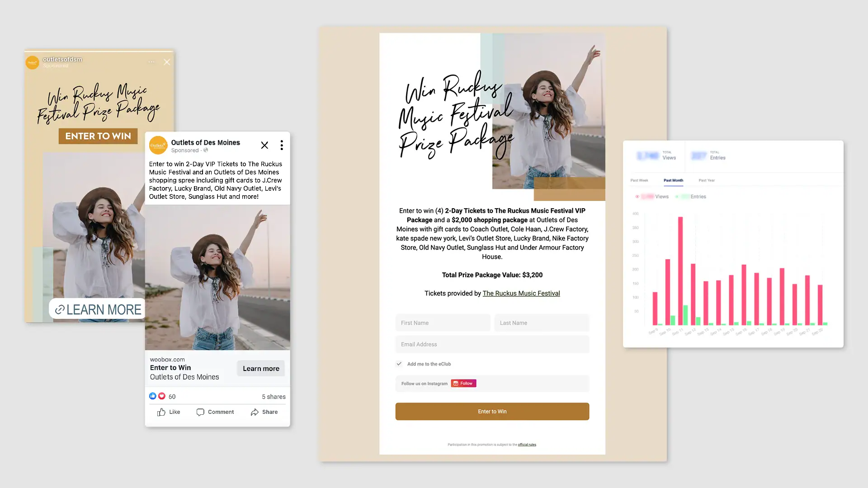
Task: Open the Outlets of Des Moines page name
Action: (x=205, y=142)
